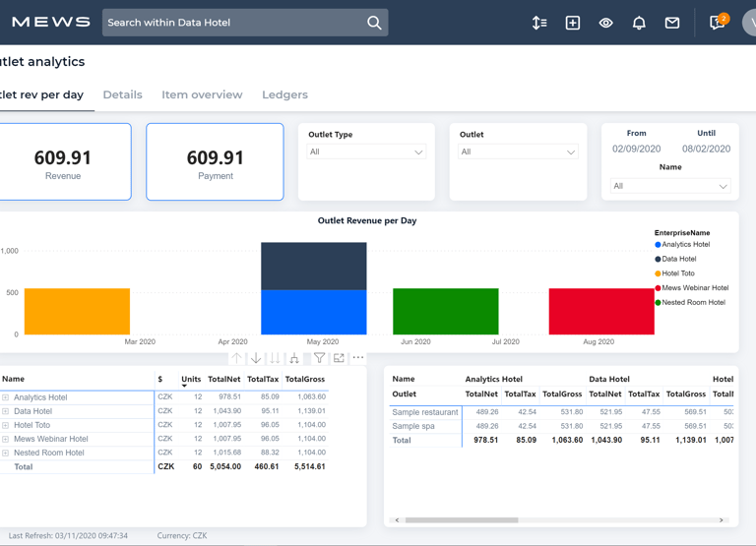Open the Outlet Type dropdown

pos(365,152)
